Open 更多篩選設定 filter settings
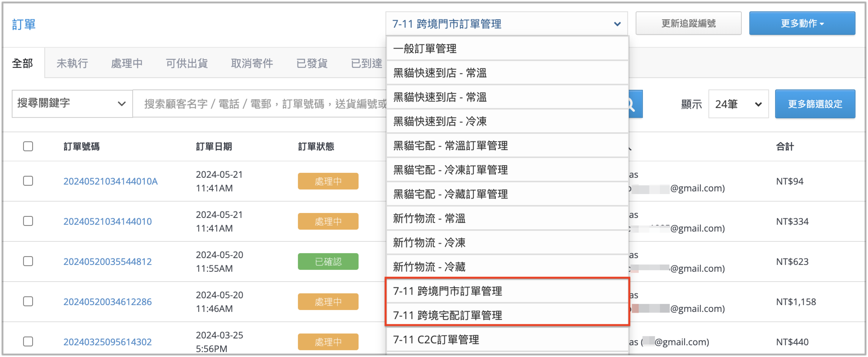 coord(814,104)
